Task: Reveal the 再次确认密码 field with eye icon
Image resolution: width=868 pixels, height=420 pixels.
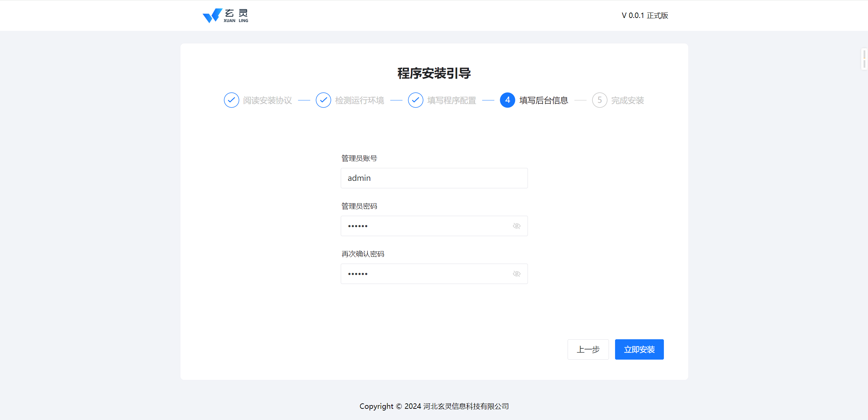Action: coord(516,274)
